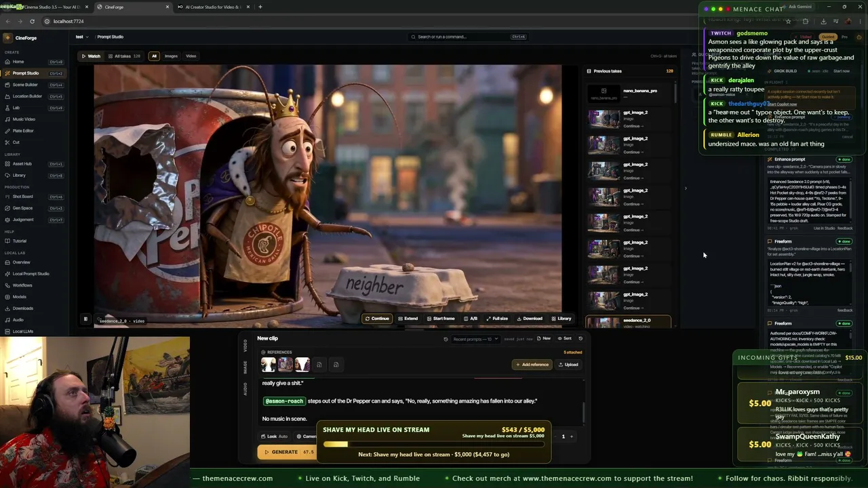Viewport: 868px width, 488px height.
Task: Open Gen Space
Action: pyautogui.click(x=34, y=208)
